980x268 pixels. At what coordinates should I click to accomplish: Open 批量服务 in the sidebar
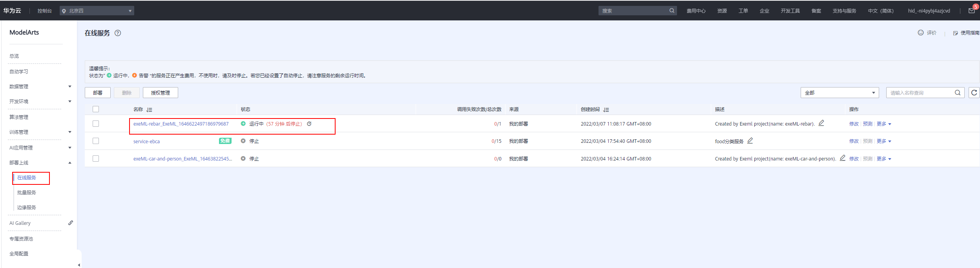coord(27,192)
